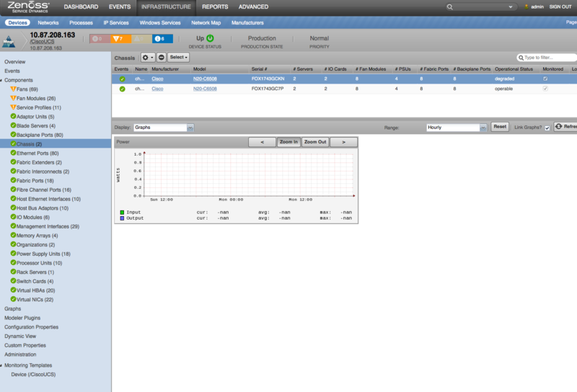This screenshot has height=392, width=577.
Task: Open the Range Hourly combo box
Action: click(457, 128)
